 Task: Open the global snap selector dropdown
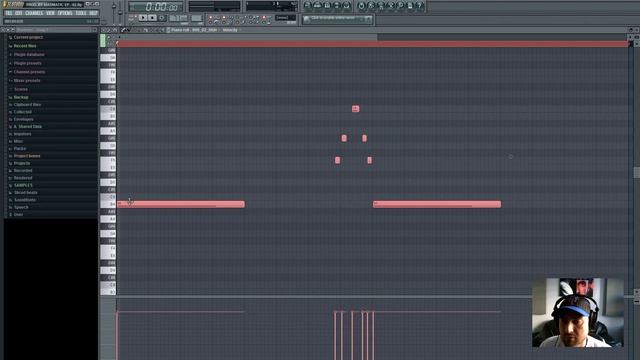click(285, 18)
